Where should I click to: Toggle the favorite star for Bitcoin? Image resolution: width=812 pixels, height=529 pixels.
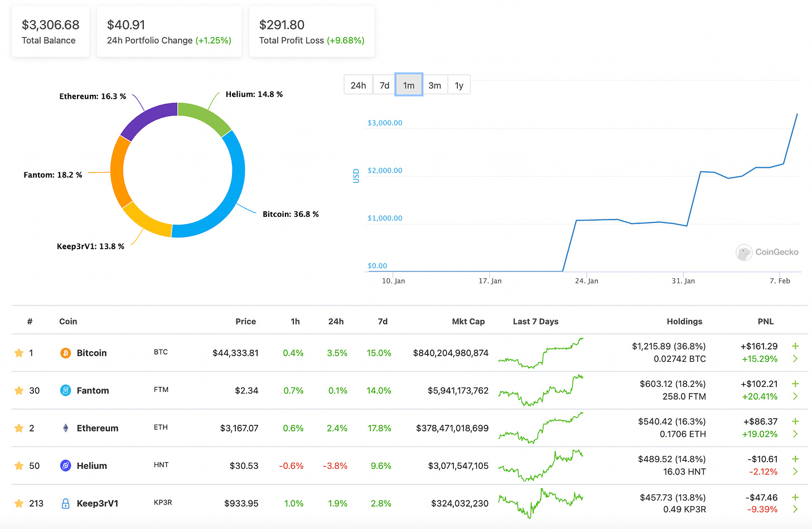coord(19,353)
